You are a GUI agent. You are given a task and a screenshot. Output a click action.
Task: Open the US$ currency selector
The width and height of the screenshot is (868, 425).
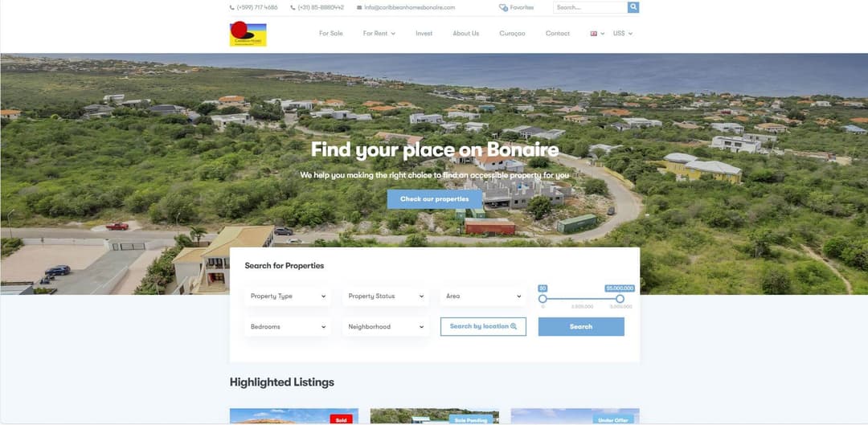coord(623,33)
